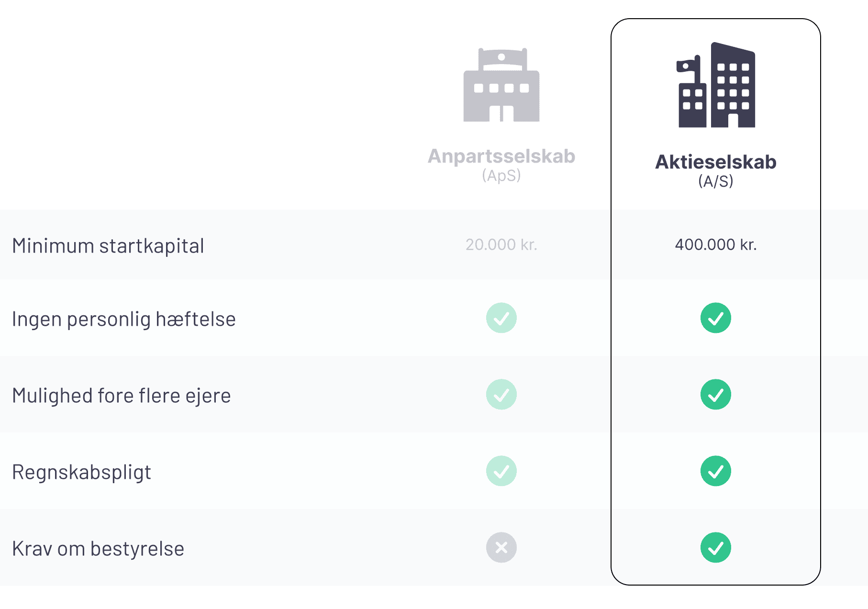
Task: Click the 400.000 kr. startkapital value
Action: point(716,244)
